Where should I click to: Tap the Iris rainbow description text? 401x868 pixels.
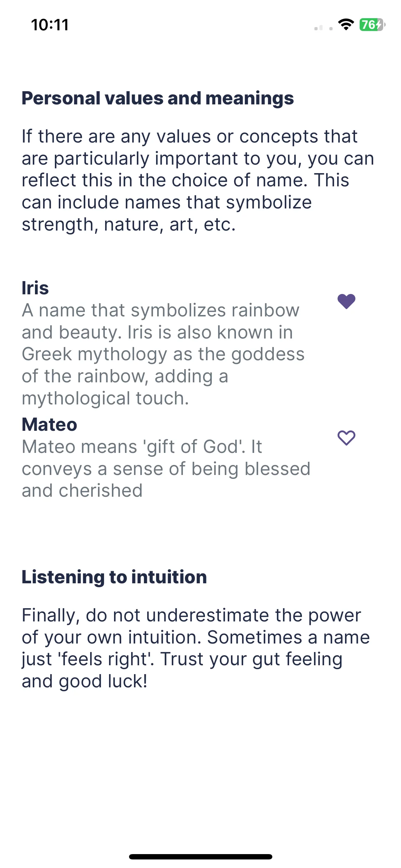163,354
